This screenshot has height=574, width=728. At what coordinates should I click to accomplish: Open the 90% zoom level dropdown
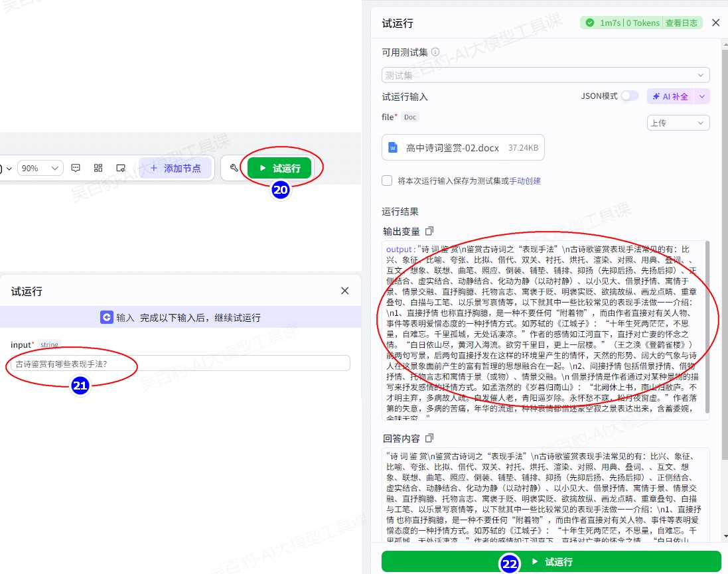coord(40,168)
